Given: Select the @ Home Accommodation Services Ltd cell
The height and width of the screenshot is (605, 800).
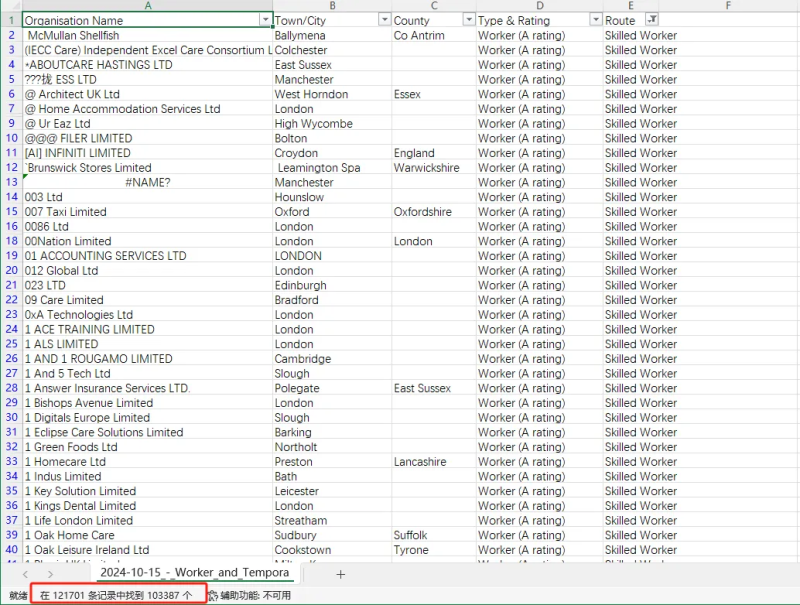Looking at the screenshot, I should [148, 109].
